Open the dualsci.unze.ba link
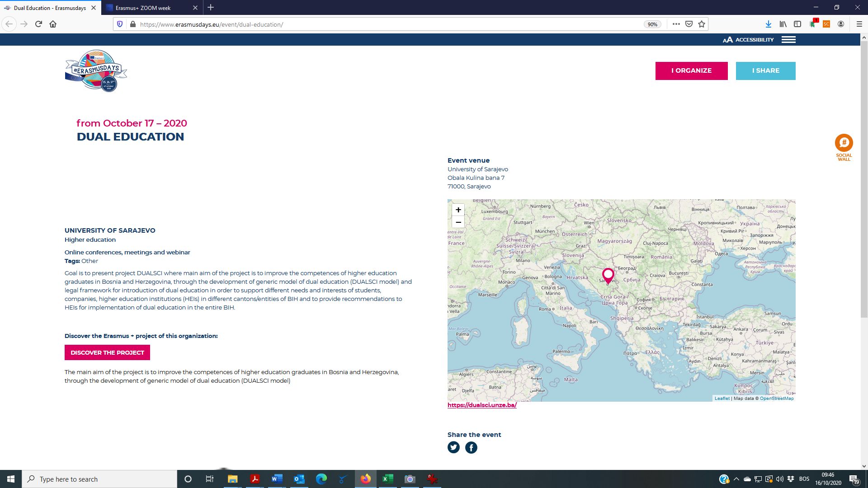 482,405
